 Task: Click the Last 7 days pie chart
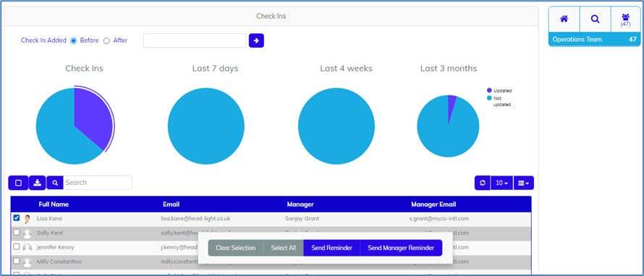pos(206,126)
